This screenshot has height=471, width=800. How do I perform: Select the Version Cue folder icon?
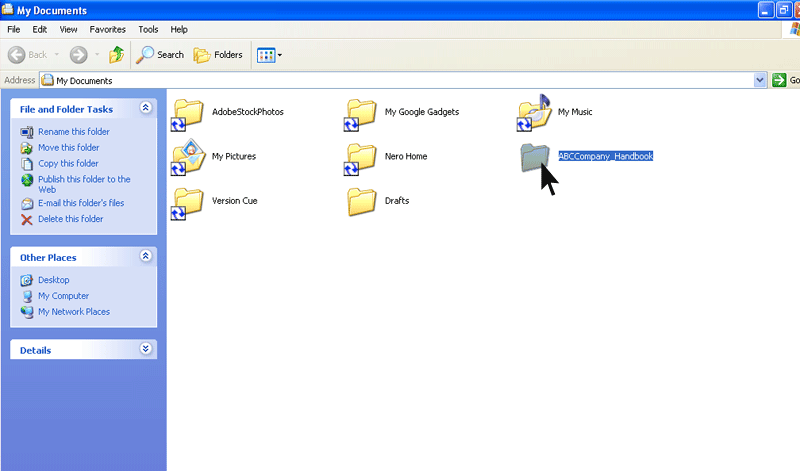(188, 203)
